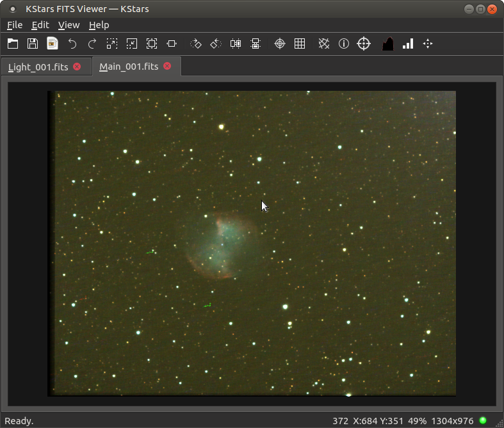The width and height of the screenshot is (504, 428).
Task: Open the FITS header info
Action: [x=344, y=44]
